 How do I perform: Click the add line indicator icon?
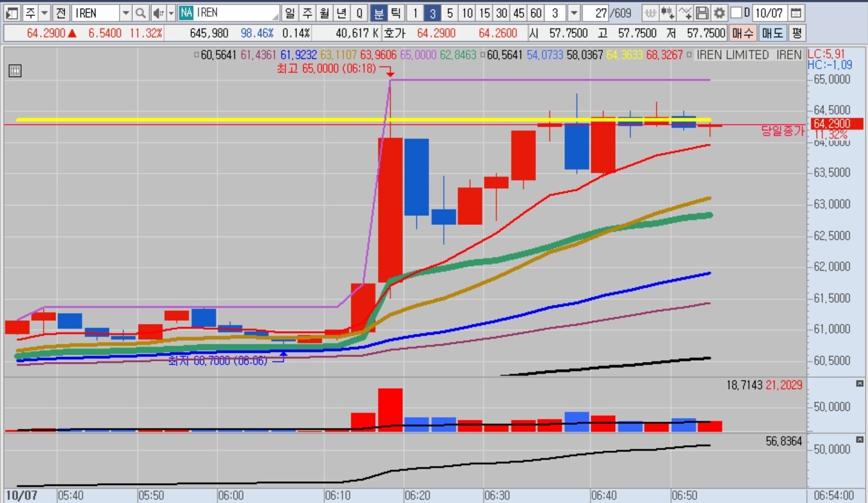click(685, 13)
